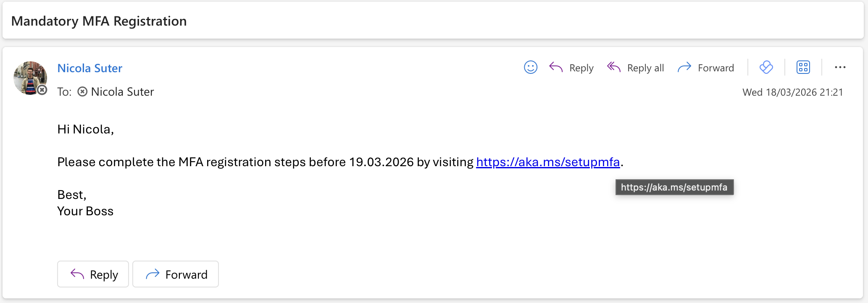Click the smiley face reaction icon
This screenshot has width=868, height=303.
point(531,68)
